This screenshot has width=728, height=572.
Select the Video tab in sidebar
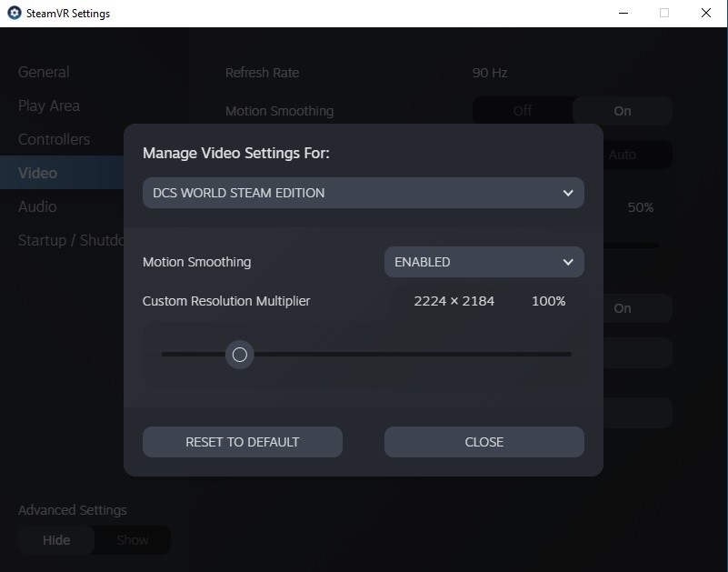62,173
